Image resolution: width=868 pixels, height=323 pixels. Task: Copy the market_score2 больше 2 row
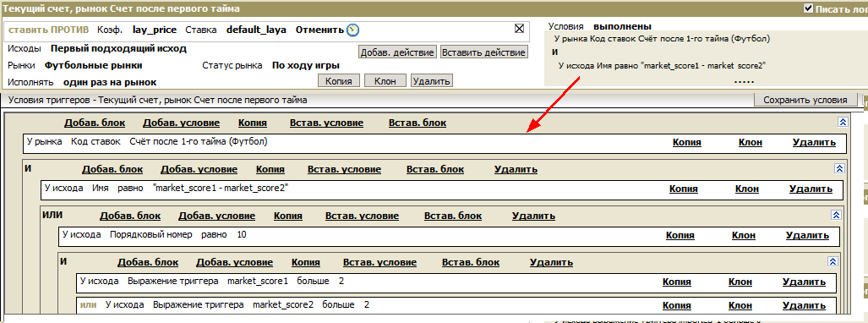(677, 305)
